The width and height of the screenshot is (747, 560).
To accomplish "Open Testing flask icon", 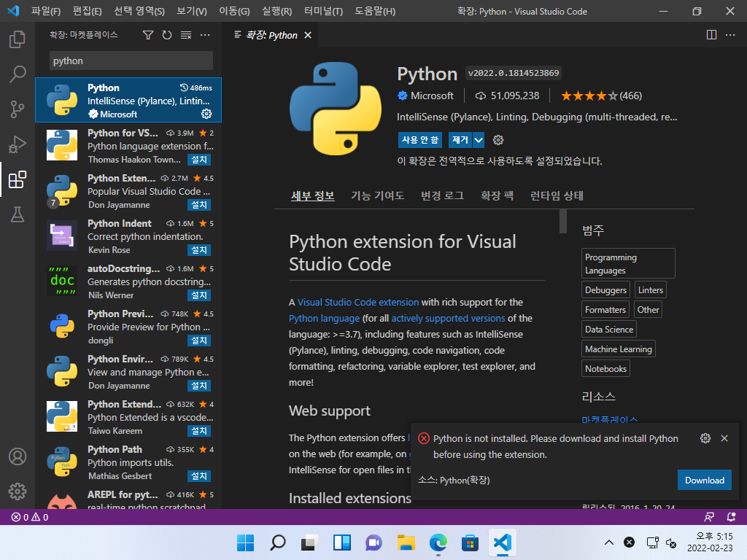I will pyautogui.click(x=18, y=215).
